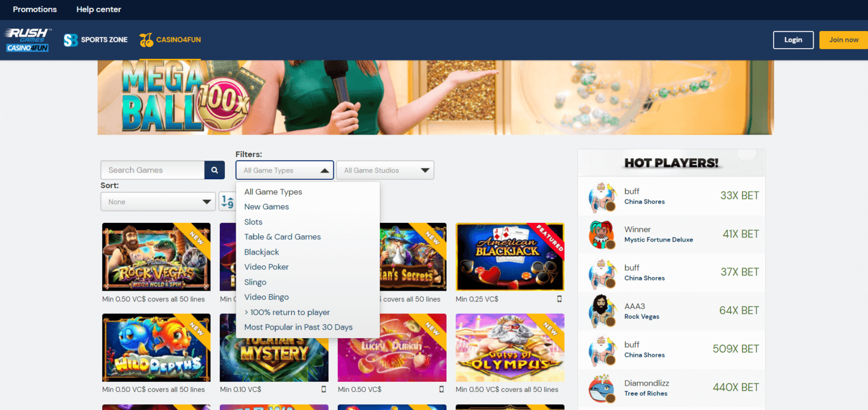Open the Casino4Fun section in the header
Screen dimensions: 868x410
click(170, 40)
